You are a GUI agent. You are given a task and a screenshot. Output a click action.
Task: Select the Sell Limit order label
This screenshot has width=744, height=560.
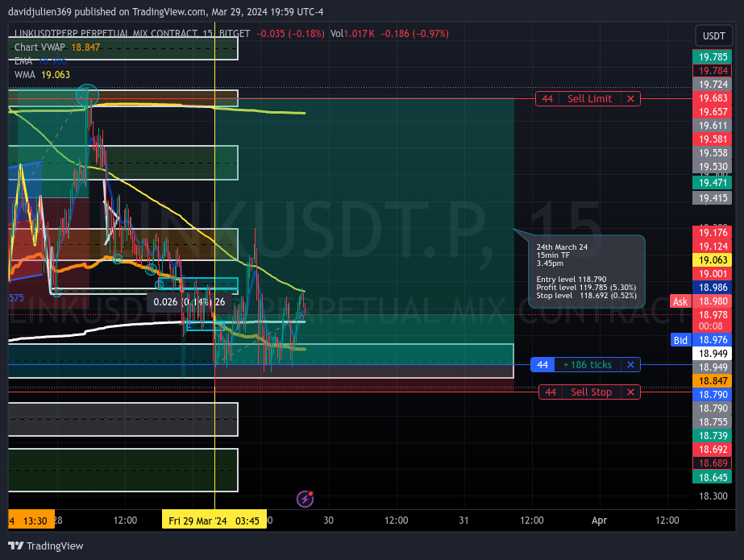590,98
